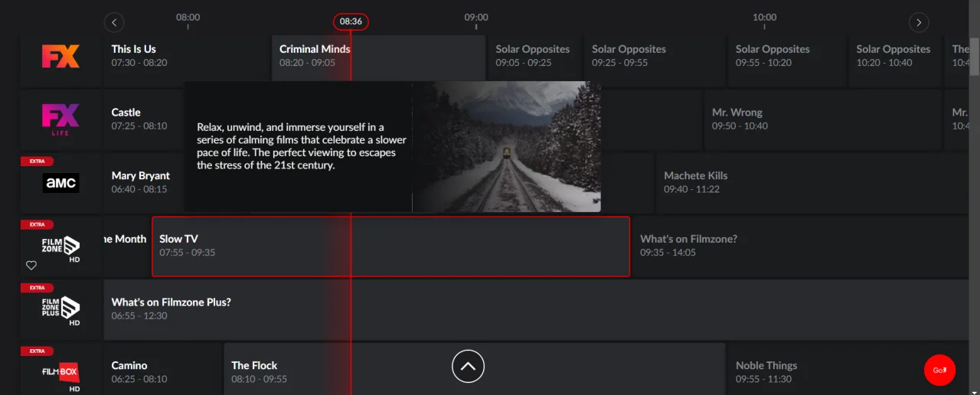Open the FilmBox HD channel logo
The image size is (980, 395).
[x=60, y=375]
